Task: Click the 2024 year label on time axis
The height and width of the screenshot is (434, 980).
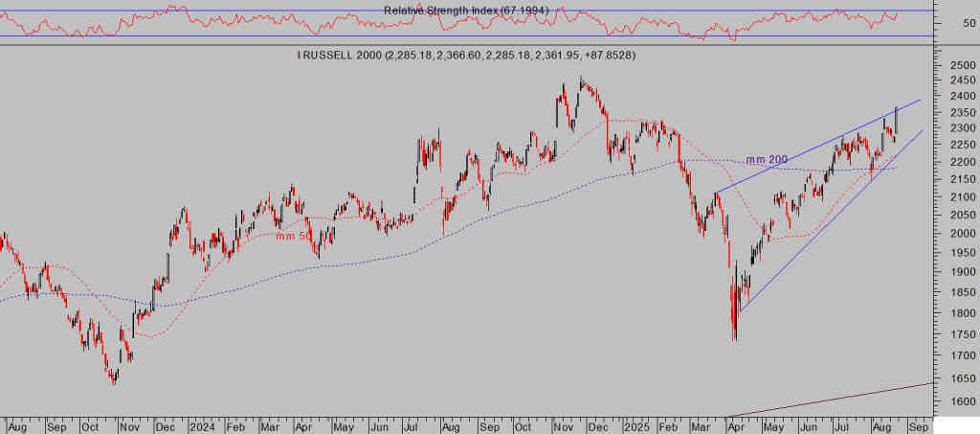Action: coord(203,427)
